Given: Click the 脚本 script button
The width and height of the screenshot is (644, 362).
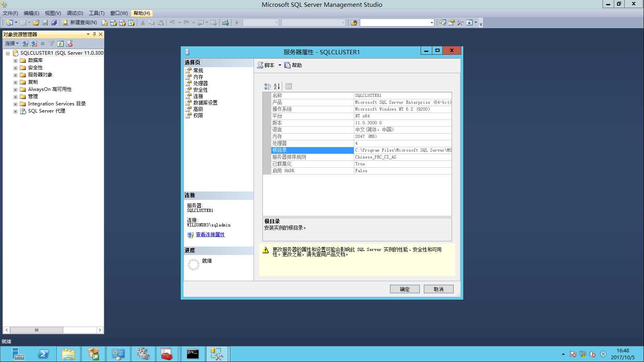Looking at the screenshot, I should (x=266, y=65).
